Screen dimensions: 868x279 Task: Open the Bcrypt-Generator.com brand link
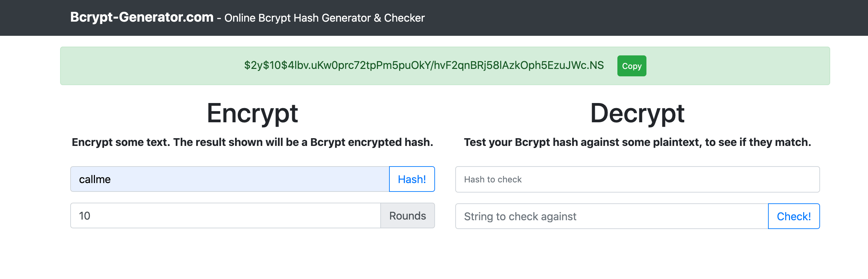coord(142,17)
